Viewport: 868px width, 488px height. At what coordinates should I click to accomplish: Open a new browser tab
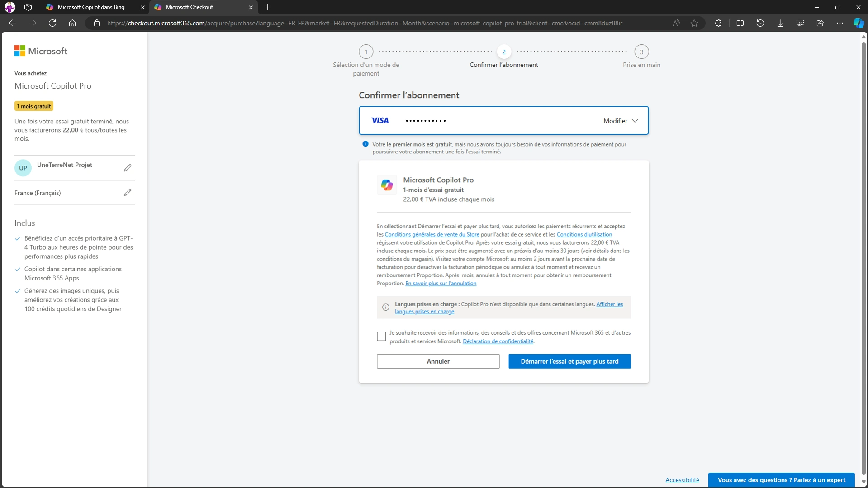click(268, 7)
